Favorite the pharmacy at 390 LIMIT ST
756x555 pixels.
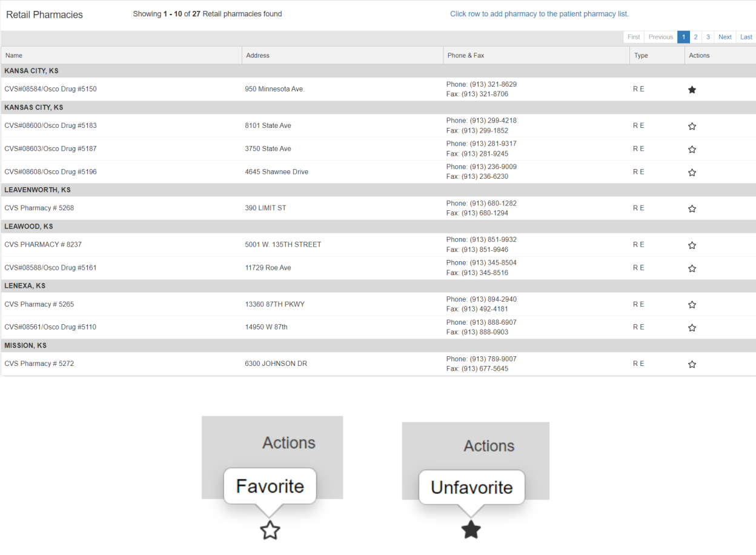[x=692, y=209]
